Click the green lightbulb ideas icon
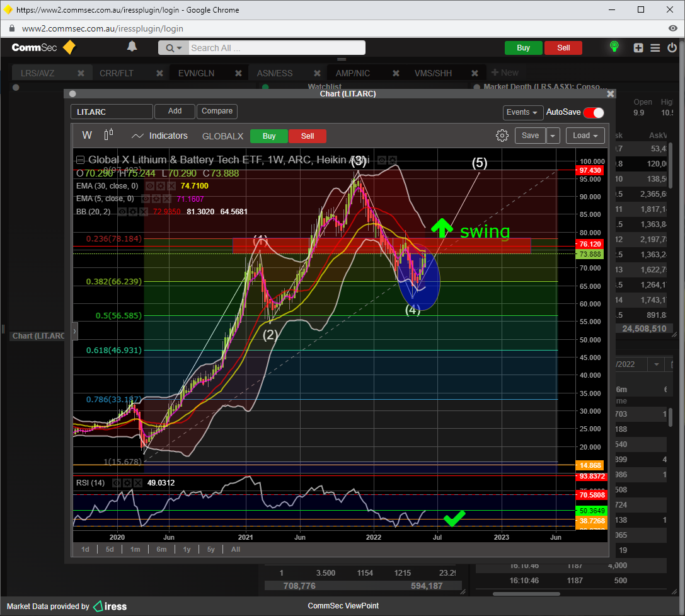 (x=614, y=47)
